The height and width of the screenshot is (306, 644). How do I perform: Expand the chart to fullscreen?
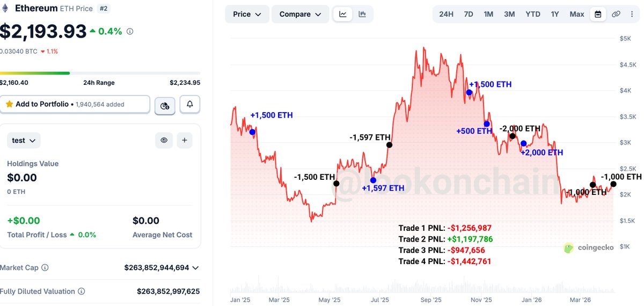tap(633, 14)
